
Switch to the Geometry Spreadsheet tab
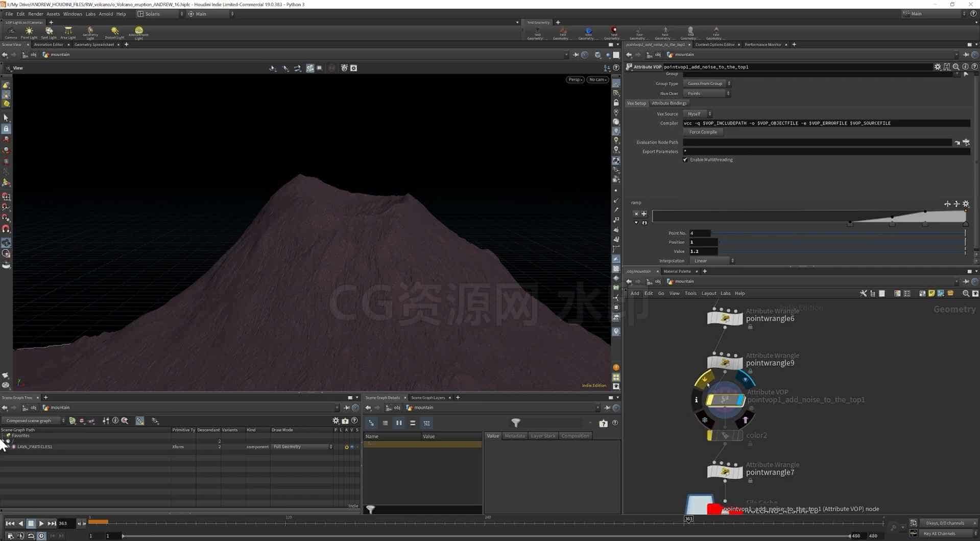[94, 44]
